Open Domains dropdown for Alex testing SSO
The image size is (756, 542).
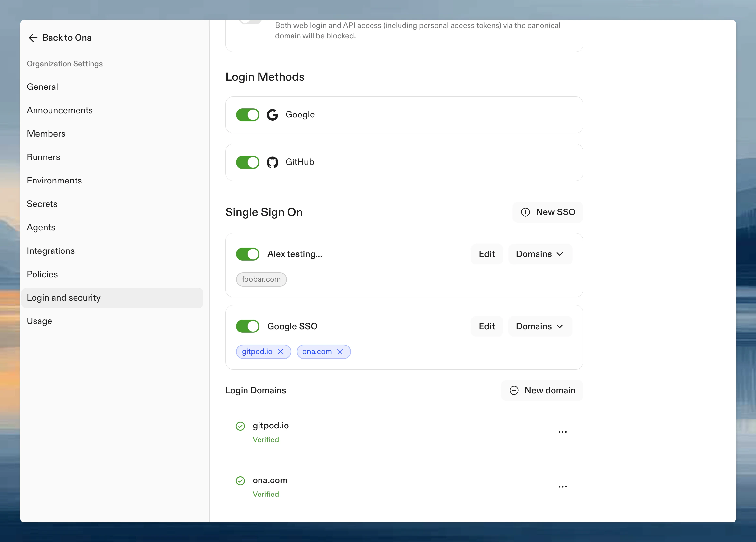[x=540, y=254]
